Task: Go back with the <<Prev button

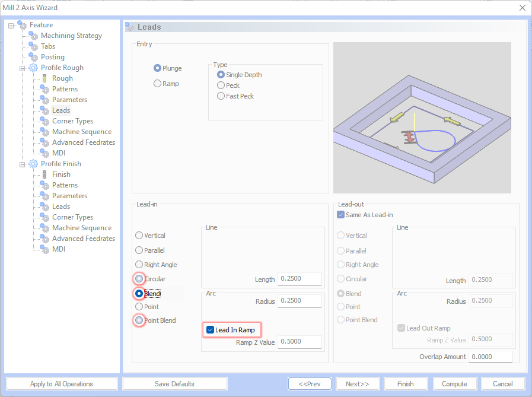Action: coord(310,384)
